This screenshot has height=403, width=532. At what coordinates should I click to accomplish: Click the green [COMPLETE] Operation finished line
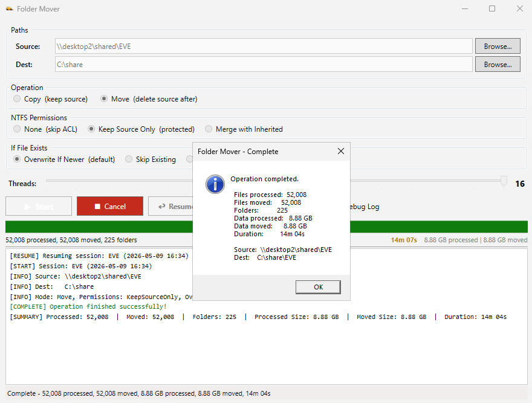point(88,307)
